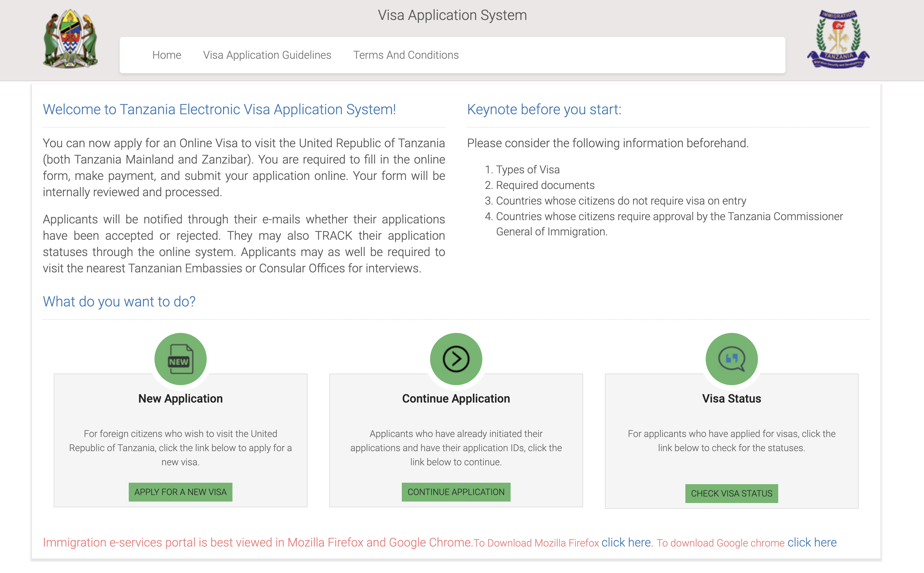Click the Visa Status card heading

[x=731, y=399]
